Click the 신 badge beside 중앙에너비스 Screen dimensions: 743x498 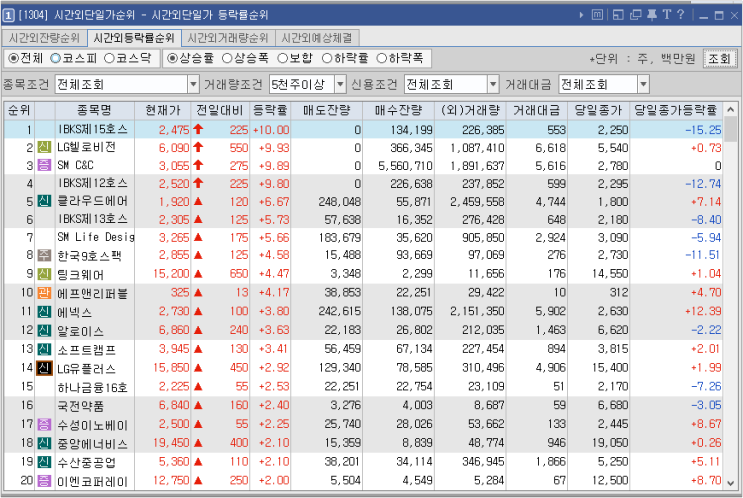(x=44, y=443)
